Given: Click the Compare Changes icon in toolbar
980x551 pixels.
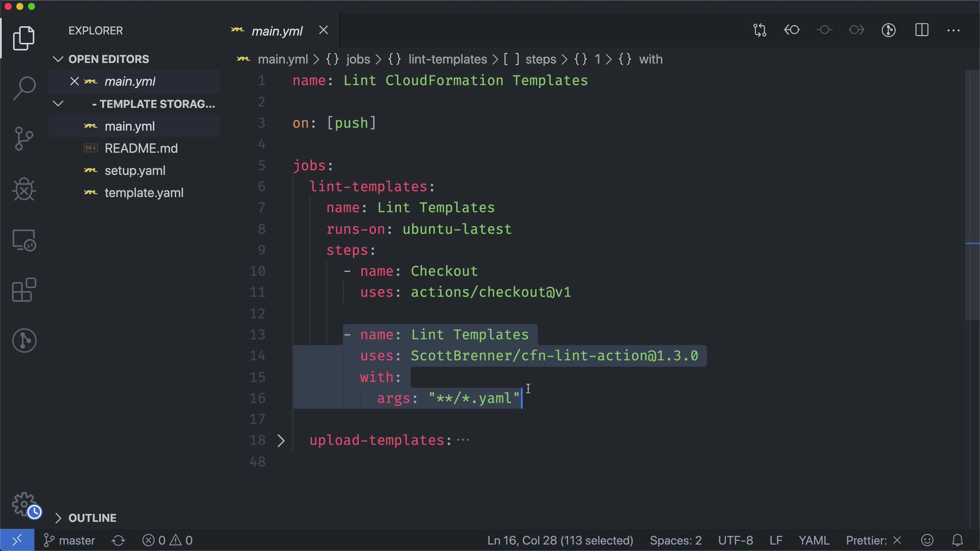Looking at the screenshot, I should tap(759, 30).
